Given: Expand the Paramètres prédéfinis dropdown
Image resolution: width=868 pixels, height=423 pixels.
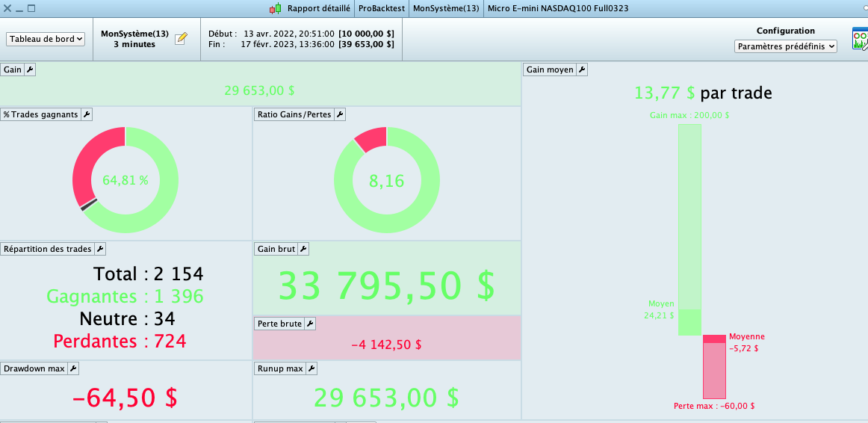Looking at the screenshot, I should click(786, 46).
